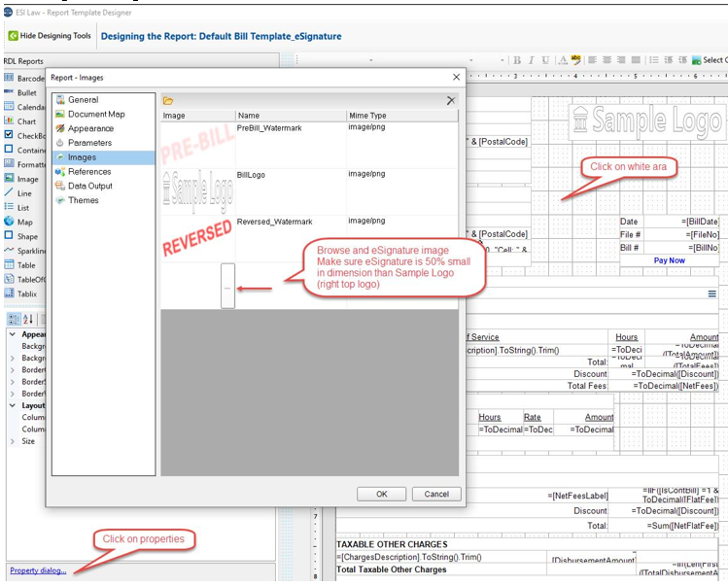728x586 pixels.
Task: Select the Shape report item
Action: click(20, 236)
